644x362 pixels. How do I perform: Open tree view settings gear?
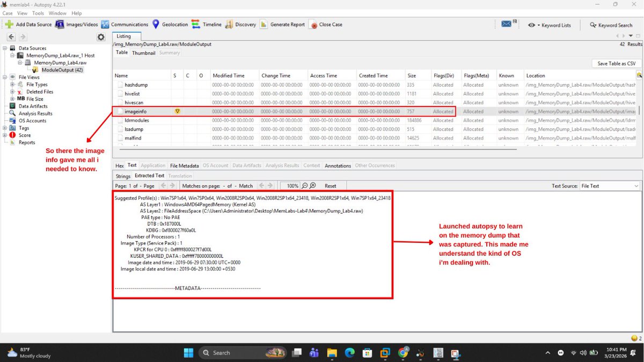(x=100, y=37)
